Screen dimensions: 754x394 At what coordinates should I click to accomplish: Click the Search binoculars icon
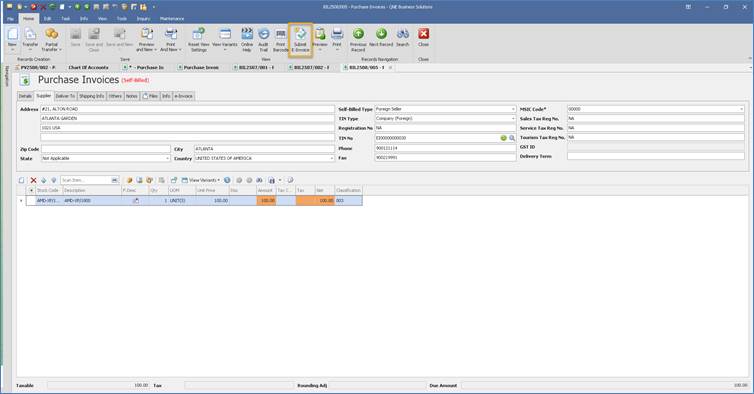[x=403, y=38]
